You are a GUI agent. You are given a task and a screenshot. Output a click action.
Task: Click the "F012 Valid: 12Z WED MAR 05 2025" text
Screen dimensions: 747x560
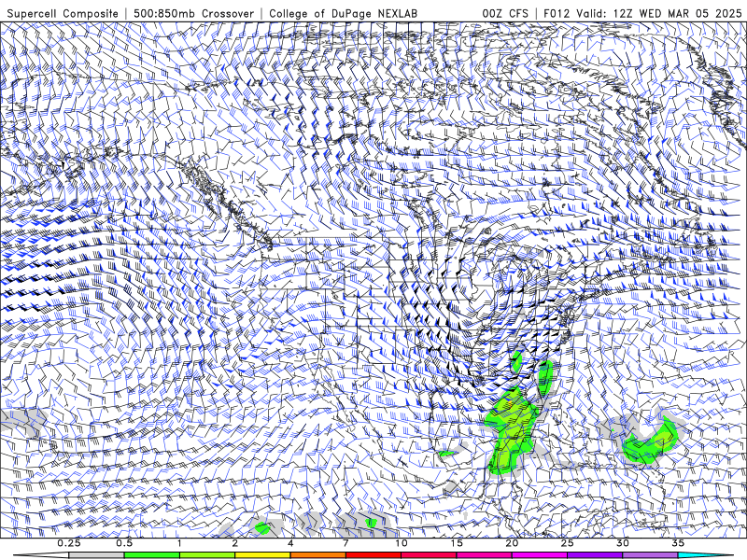pyautogui.click(x=642, y=14)
